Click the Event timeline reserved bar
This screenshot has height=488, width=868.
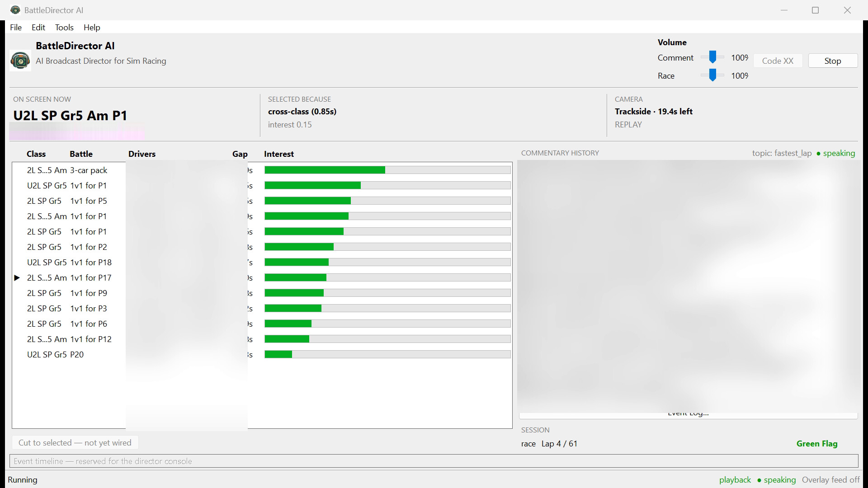tap(434, 461)
